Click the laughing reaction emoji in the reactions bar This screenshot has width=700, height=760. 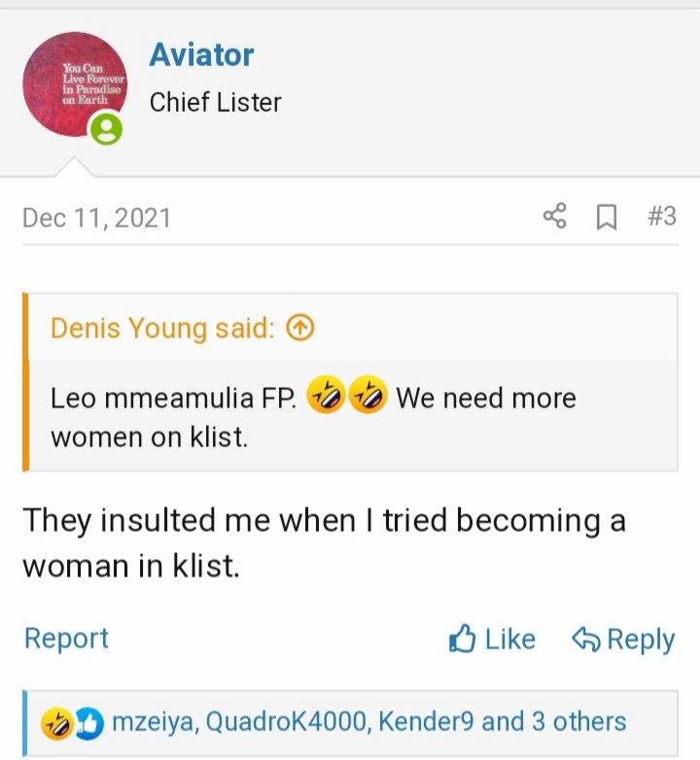56,722
